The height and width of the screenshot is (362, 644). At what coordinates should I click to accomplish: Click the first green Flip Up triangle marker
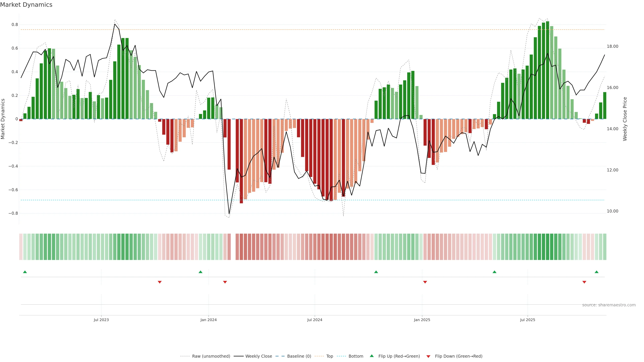25,272
